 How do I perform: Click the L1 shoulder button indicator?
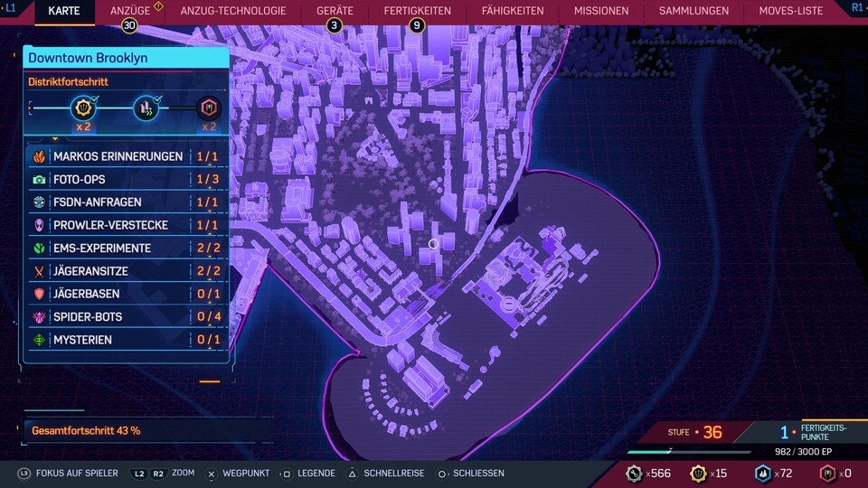pos(10,8)
